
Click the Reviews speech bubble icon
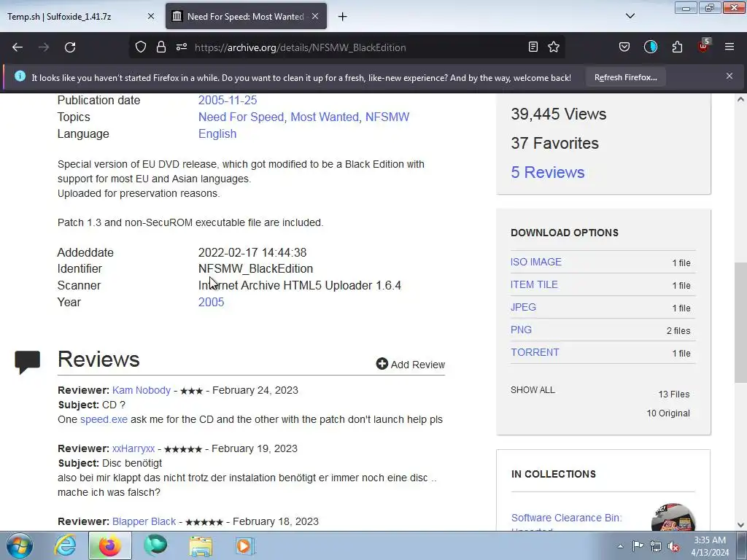pyautogui.click(x=28, y=362)
